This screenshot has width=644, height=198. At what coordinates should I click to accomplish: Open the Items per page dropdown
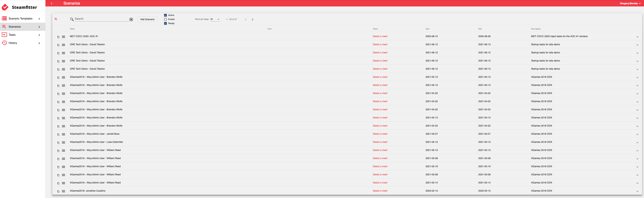(215, 19)
